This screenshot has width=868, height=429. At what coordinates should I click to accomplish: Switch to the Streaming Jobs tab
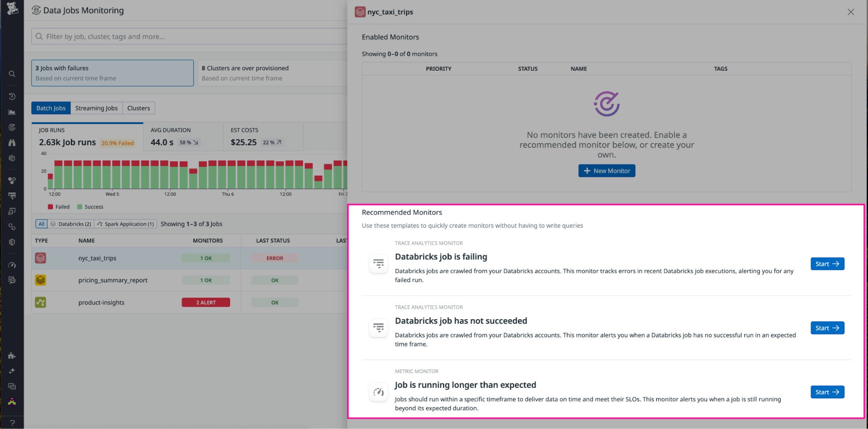96,108
